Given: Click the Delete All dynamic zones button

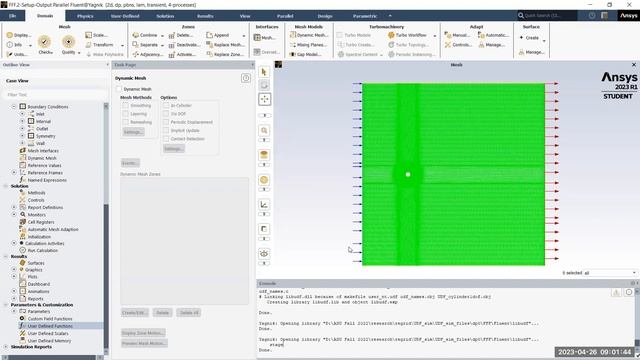Looking at the screenshot, I should pos(189,313).
